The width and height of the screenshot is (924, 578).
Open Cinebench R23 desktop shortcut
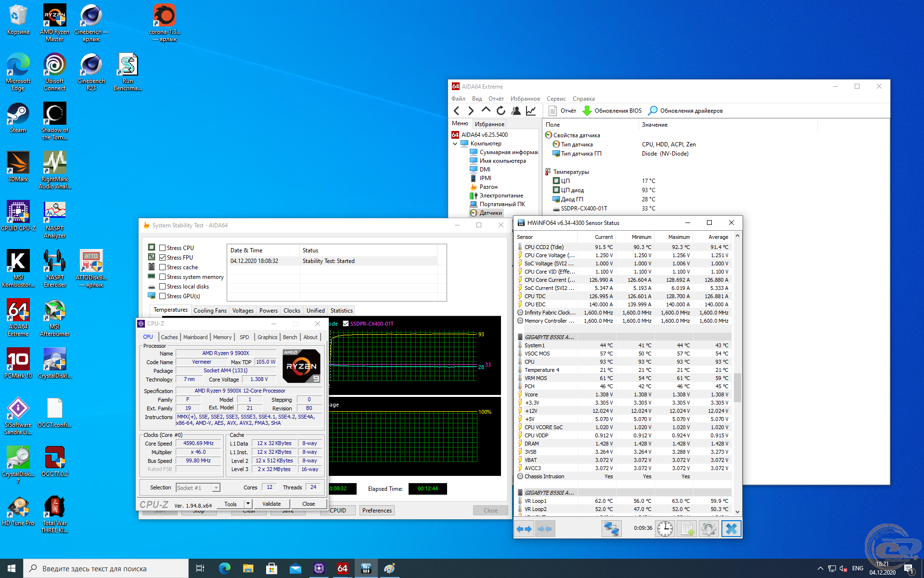91,72
